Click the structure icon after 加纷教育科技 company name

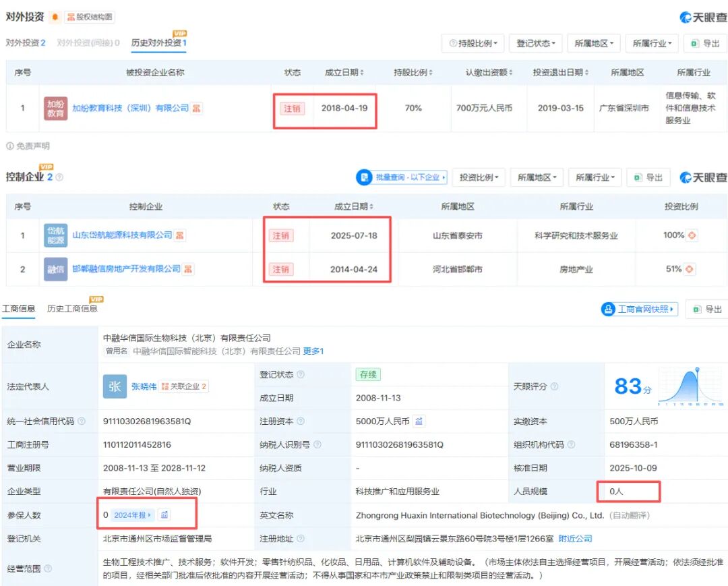tap(196, 108)
